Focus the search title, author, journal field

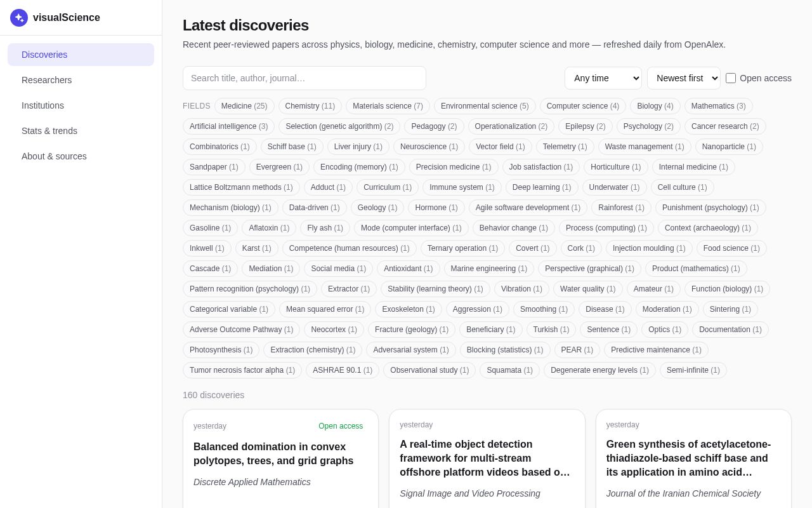tap(304, 78)
